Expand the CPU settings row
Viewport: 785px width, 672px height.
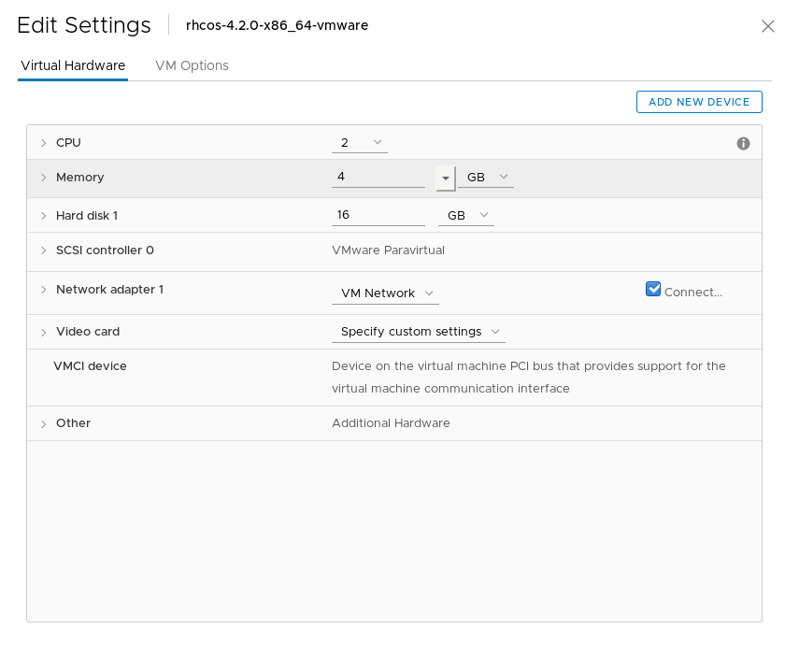point(44,143)
